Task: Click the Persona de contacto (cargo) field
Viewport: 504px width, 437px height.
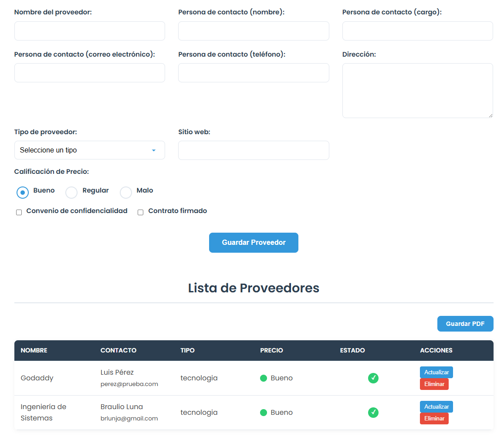Action: (418, 31)
